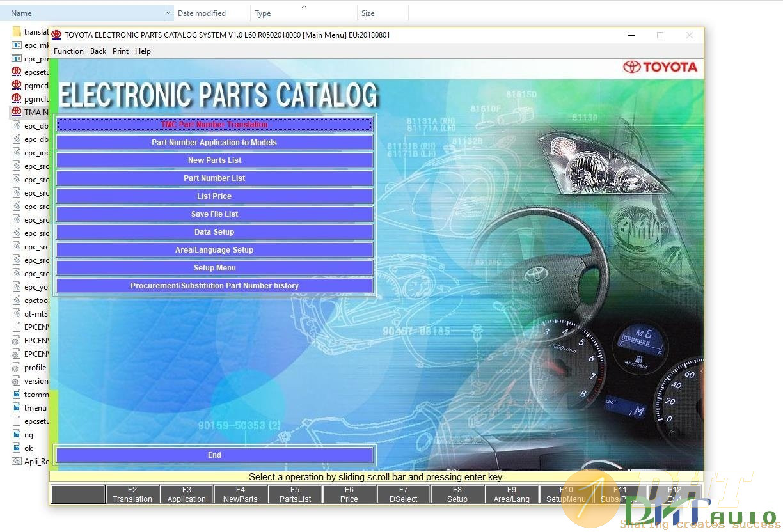Image resolution: width=783 pixels, height=532 pixels.
Task: Minimize the Toyota EPC window
Action: (631, 35)
